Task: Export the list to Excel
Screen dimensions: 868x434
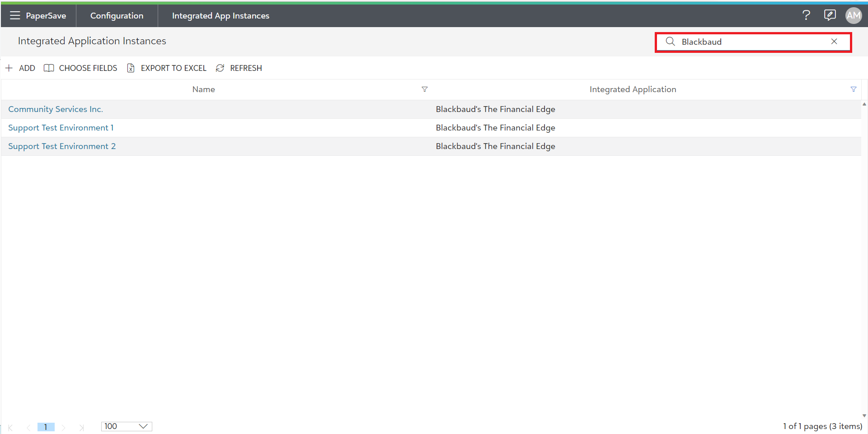Action: point(167,68)
